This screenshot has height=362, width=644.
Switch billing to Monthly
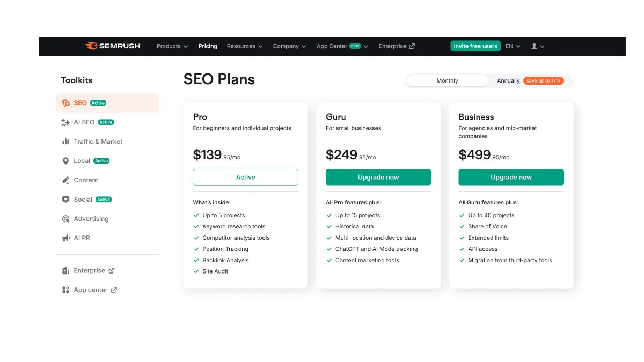(447, 81)
